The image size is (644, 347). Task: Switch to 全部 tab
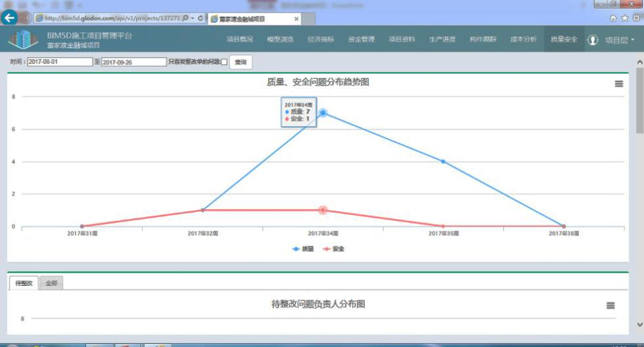[x=51, y=283]
